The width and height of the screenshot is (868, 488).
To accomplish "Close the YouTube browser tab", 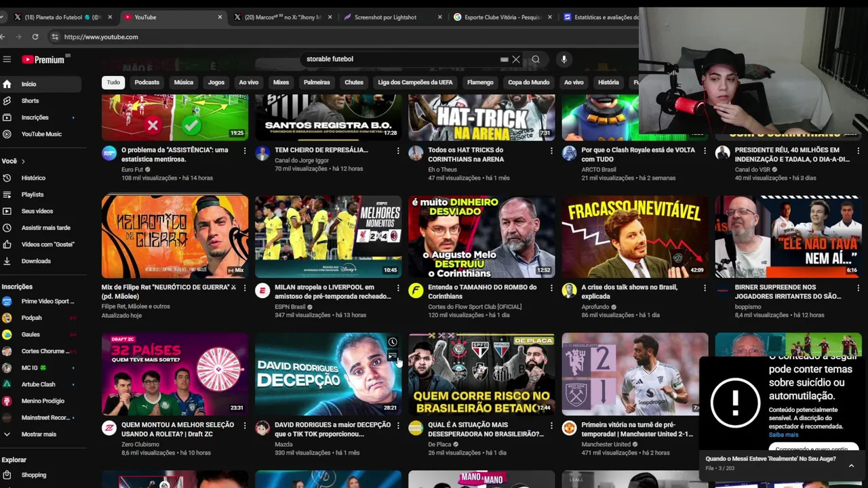I will [220, 17].
